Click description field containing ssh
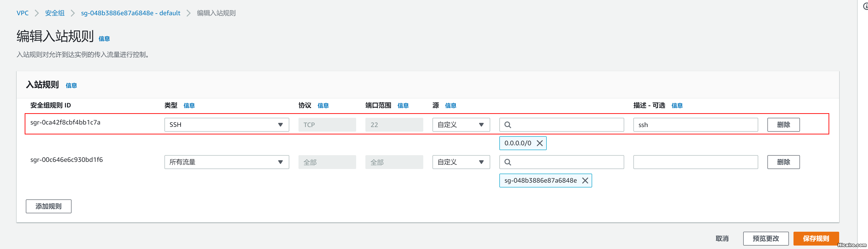Viewport: 868px width, 249px height. pos(695,125)
